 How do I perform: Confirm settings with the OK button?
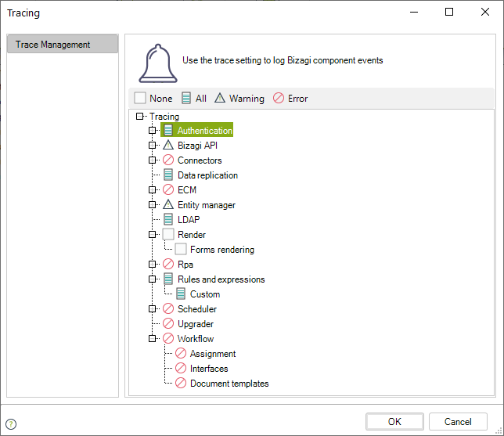pos(394,421)
